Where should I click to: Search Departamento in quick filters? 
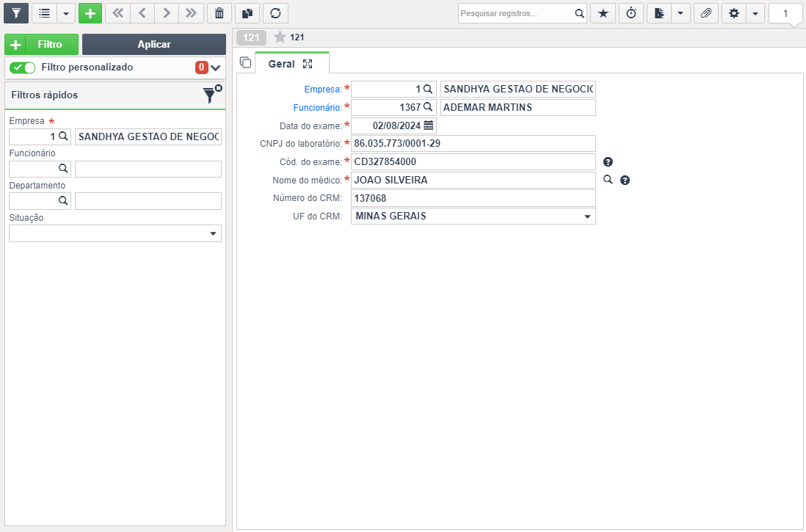pyautogui.click(x=63, y=201)
